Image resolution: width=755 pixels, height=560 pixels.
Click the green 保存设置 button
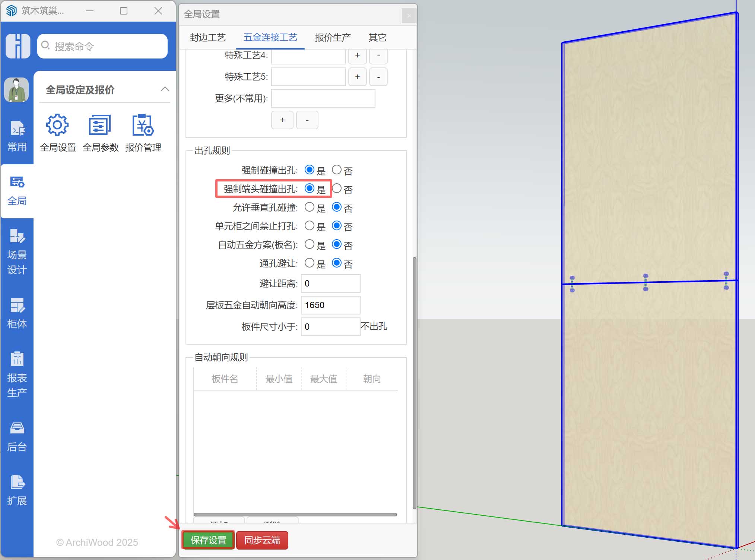pos(208,540)
